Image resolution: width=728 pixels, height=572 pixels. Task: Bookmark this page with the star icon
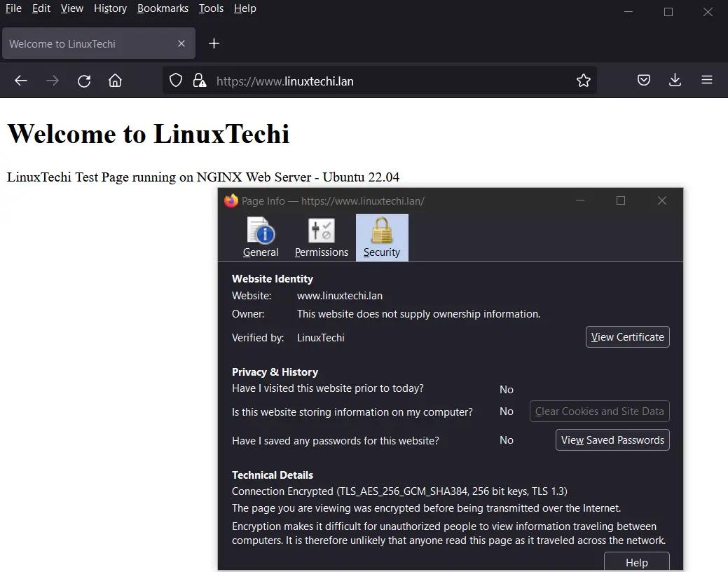(583, 80)
